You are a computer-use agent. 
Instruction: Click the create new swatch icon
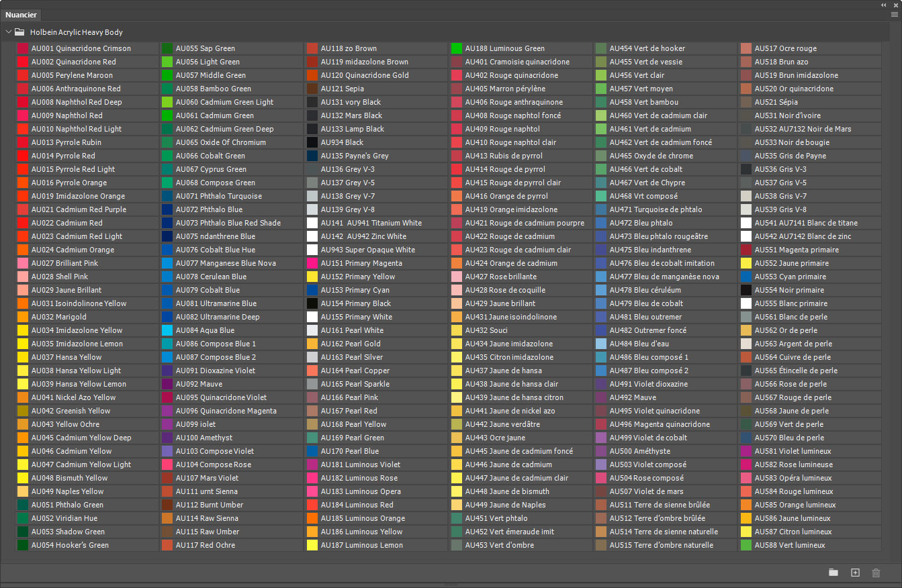(855, 573)
